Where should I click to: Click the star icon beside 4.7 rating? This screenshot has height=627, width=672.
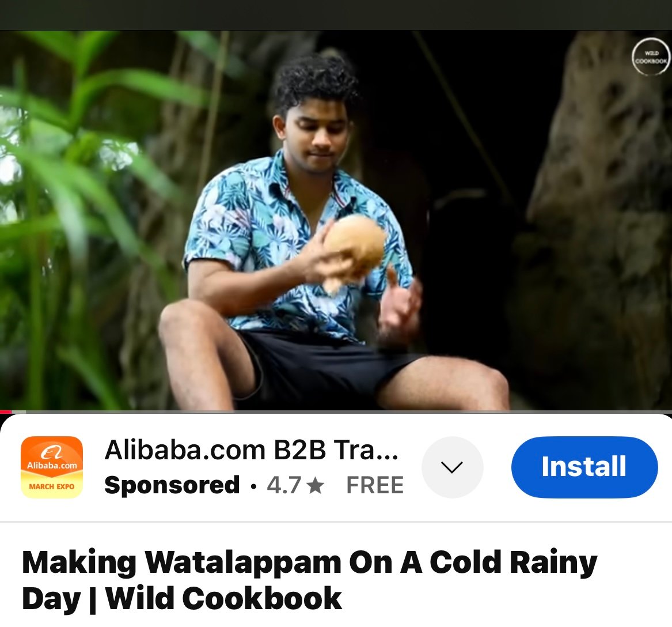[x=316, y=485]
